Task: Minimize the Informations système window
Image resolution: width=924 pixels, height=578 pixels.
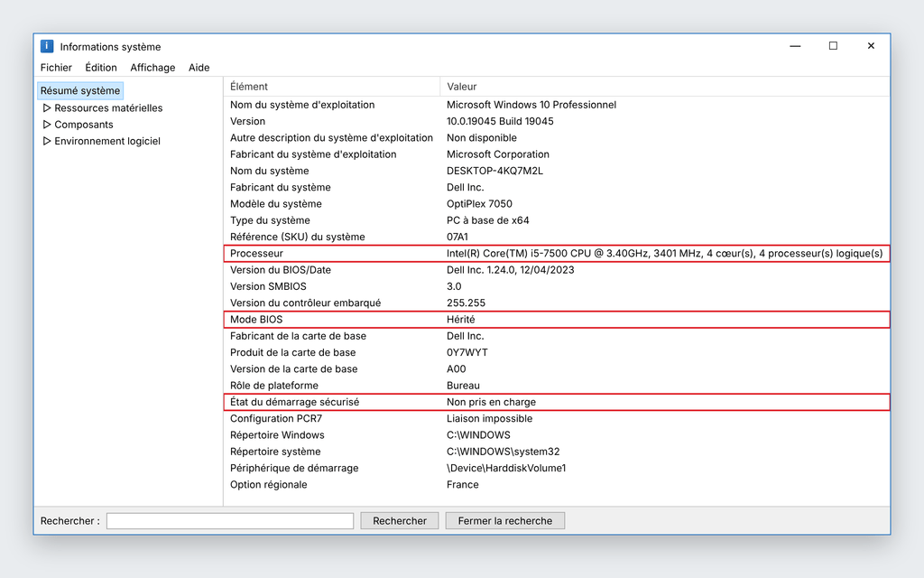Action: pyautogui.click(x=795, y=46)
